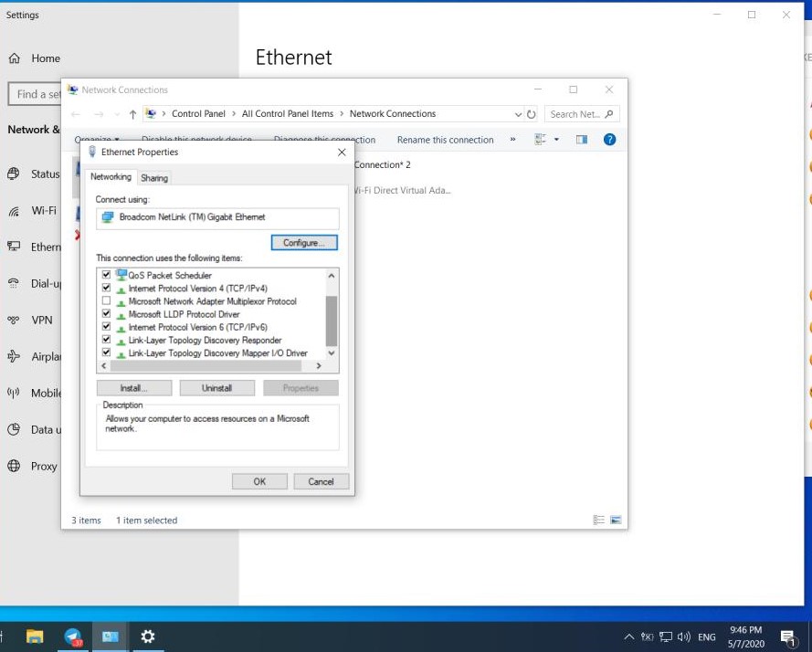The width and height of the screenshot is (812, 652).
Task: Switch to the Sharing tab
Action: tap(154, 178)
